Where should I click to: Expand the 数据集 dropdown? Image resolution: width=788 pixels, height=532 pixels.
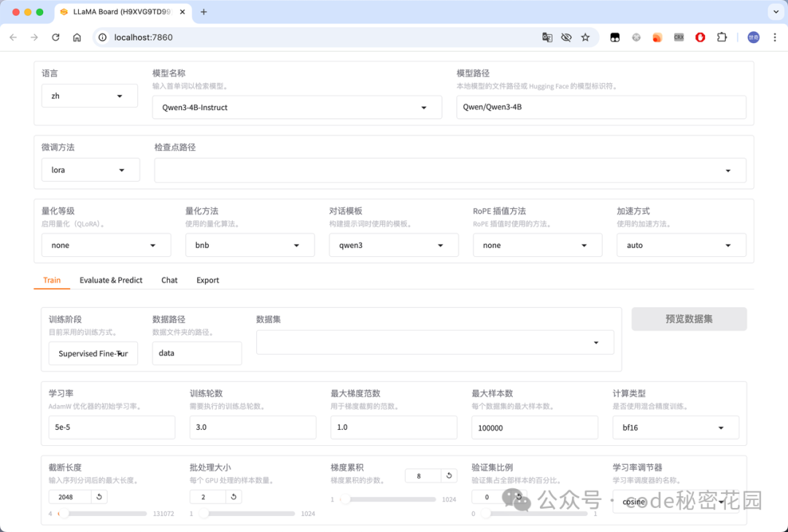pyautogui.click(x=435, y=342)
